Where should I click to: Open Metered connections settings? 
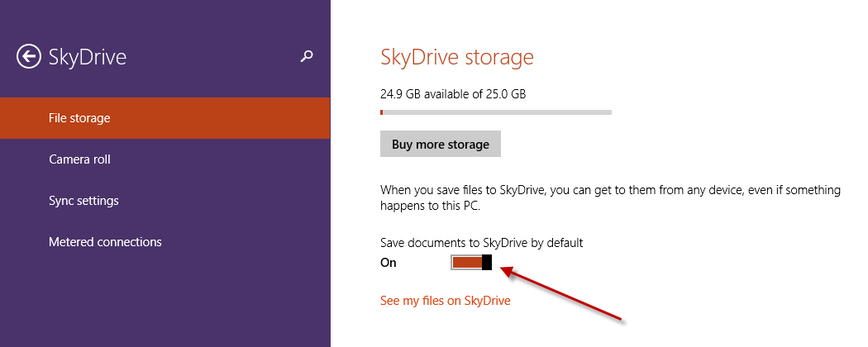click(165, 242)
